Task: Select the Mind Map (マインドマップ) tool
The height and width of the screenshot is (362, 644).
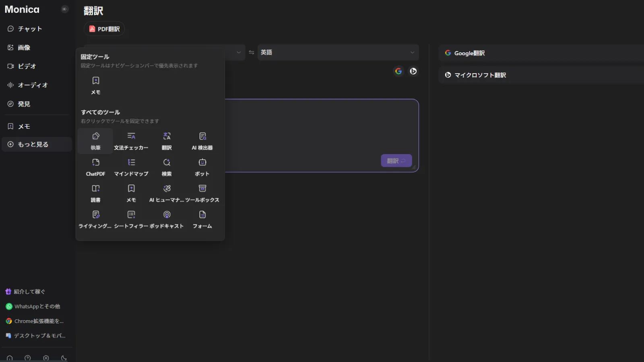Action: point(131,167)
